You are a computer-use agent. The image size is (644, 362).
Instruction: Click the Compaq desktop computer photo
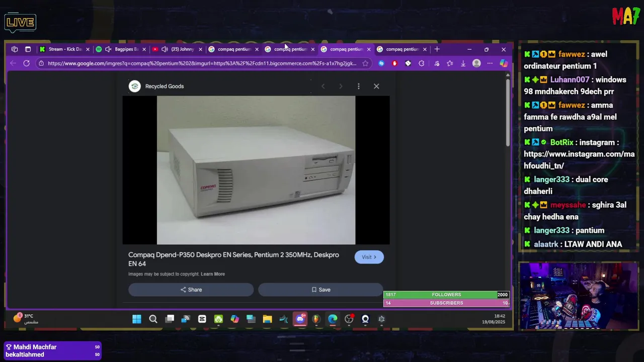tap(256, 170)
